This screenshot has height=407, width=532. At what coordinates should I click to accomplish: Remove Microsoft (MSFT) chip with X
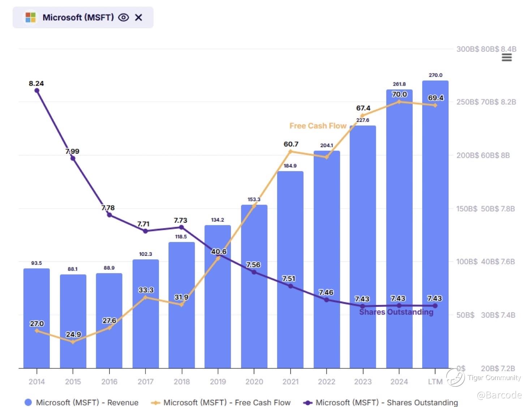click(138, 17)
